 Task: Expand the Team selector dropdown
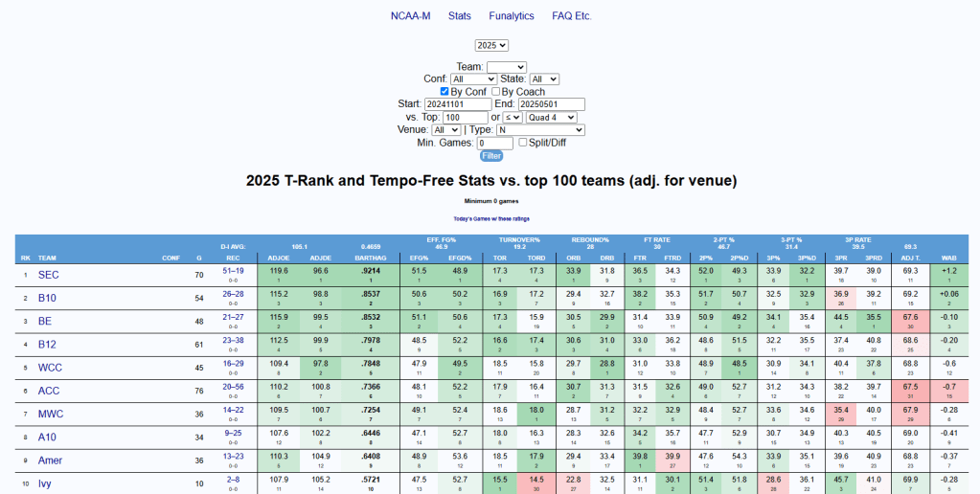point(506,67)
